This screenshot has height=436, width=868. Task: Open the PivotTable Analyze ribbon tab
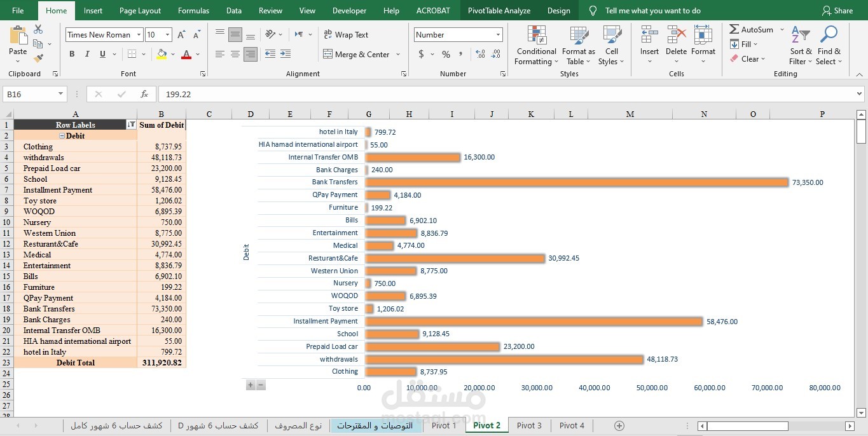pyautogui.click(x=499, y=10)
